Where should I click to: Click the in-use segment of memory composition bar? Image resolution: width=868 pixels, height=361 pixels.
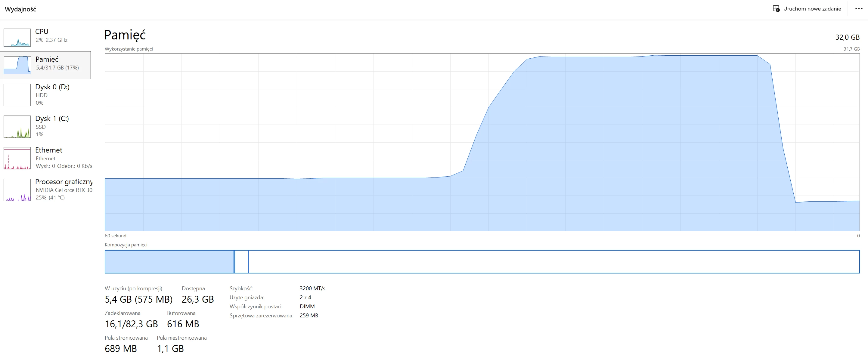point(169,262)
